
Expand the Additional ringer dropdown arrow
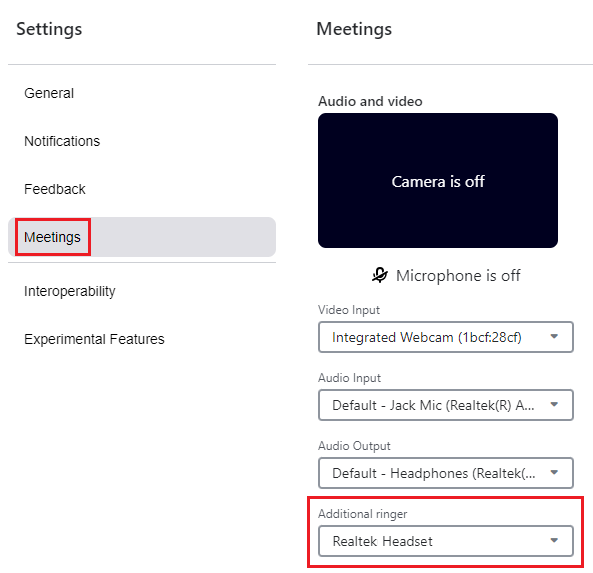point(554,540)
